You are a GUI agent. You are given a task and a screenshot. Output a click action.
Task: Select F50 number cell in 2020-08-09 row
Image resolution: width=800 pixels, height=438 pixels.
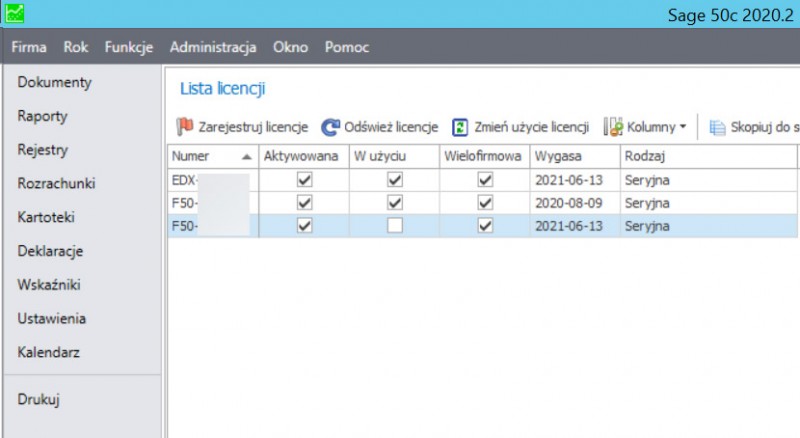coord(213,203)
